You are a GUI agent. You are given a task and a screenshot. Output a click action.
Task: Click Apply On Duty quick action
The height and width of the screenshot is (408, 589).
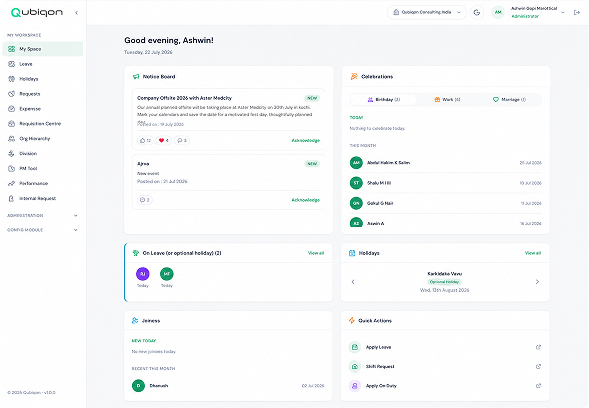445,386
